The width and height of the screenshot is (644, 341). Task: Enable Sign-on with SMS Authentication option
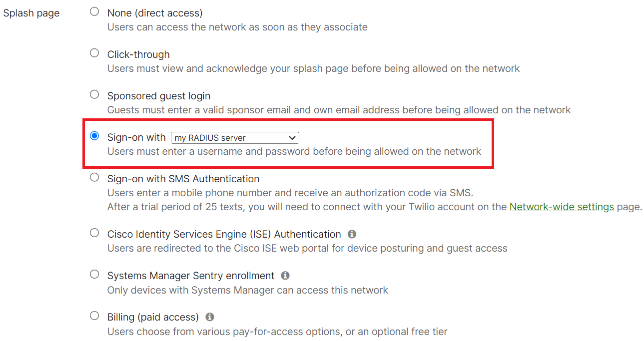[94, 177]
